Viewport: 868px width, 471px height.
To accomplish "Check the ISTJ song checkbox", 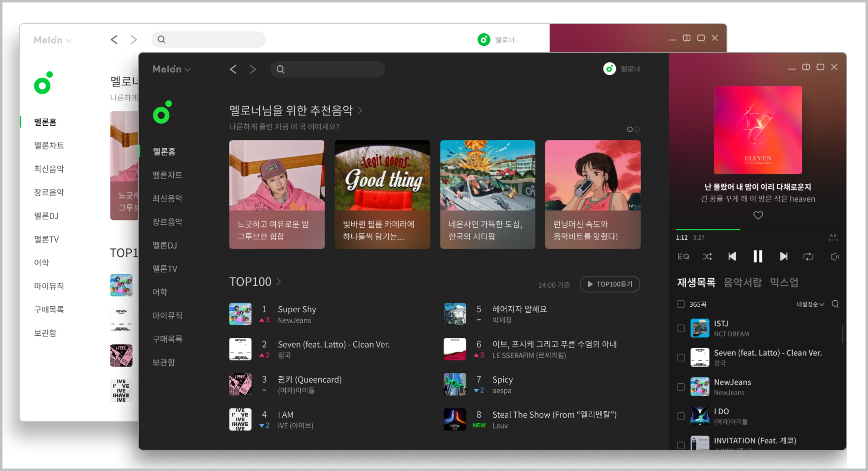I will pos(681,328).
